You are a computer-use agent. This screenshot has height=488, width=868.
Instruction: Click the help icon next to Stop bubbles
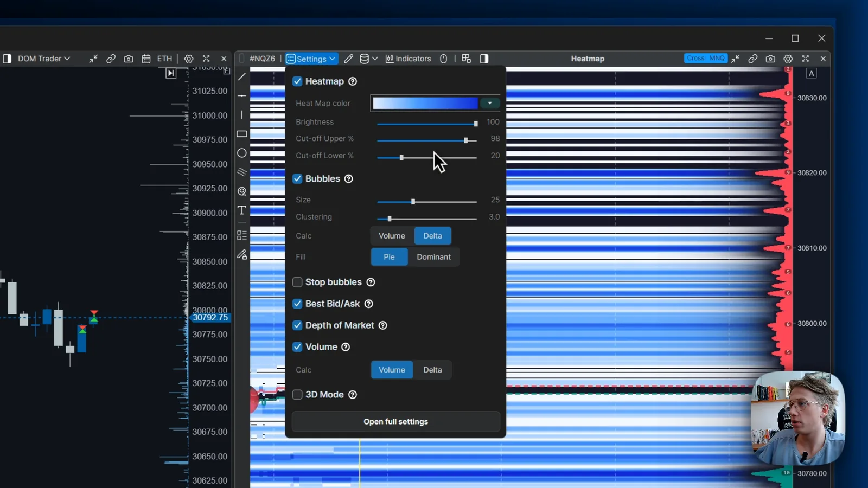371,282
